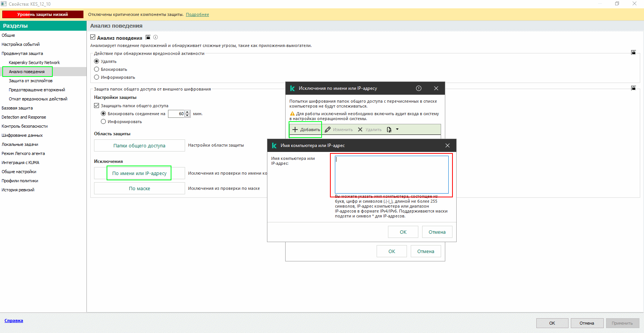Toggle Защищать папки общего доступа checkbox
The height and width of the screenshot is (333, 644).
[x=97, y=106]
